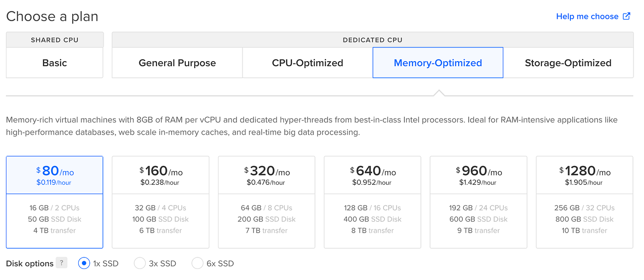Click the external link icon beside Help me choose
This screenshot has width=644, height=280.
[627, 17]
